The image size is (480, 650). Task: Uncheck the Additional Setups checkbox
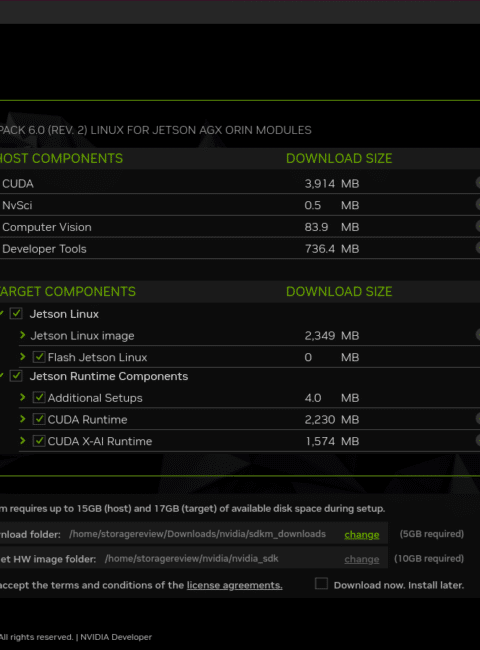39,397
